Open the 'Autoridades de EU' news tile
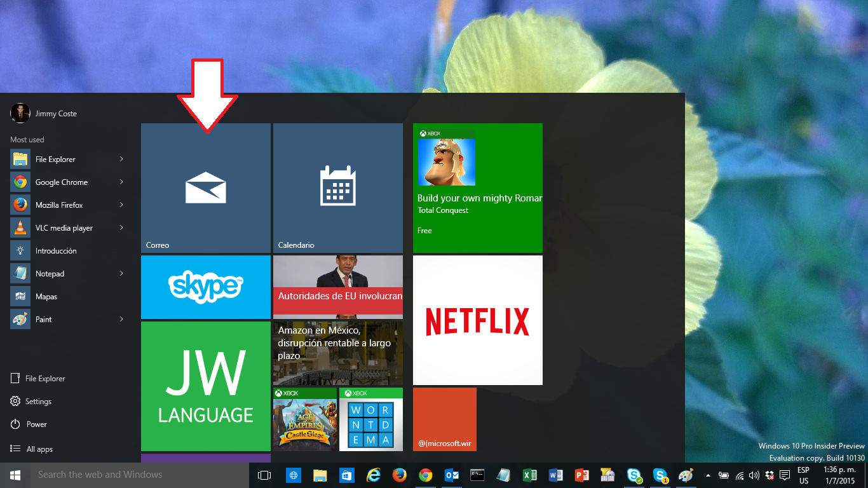The height and width of the screenshot is (488, 868). (338, 287)
